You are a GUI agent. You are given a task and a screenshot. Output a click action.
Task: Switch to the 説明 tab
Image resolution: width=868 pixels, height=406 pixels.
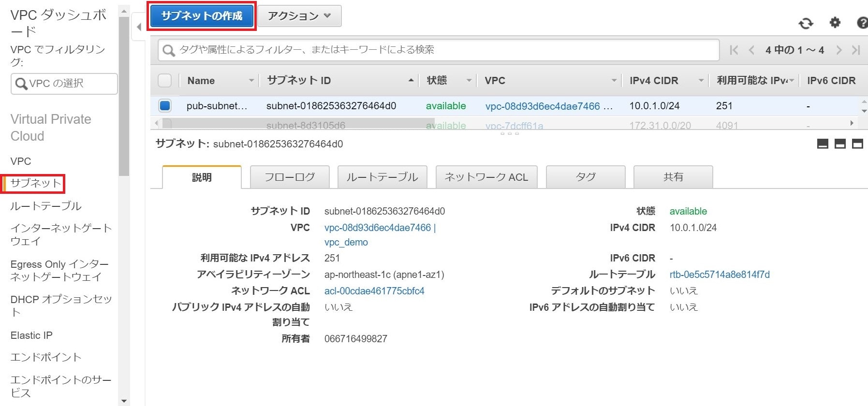click(202, 177)
